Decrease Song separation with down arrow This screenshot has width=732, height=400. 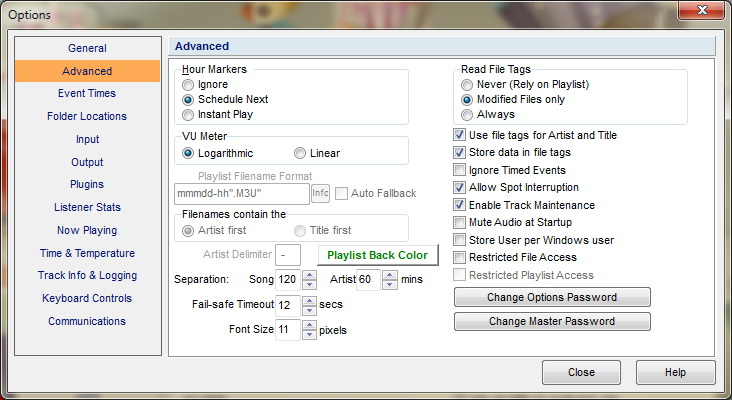pyautogui.click(x=309, y=284)
